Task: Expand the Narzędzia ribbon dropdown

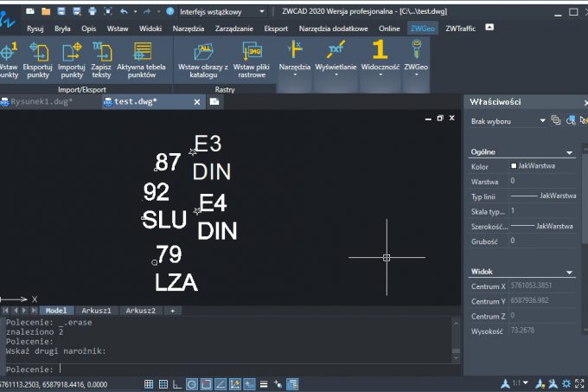Action: point(295,74)
